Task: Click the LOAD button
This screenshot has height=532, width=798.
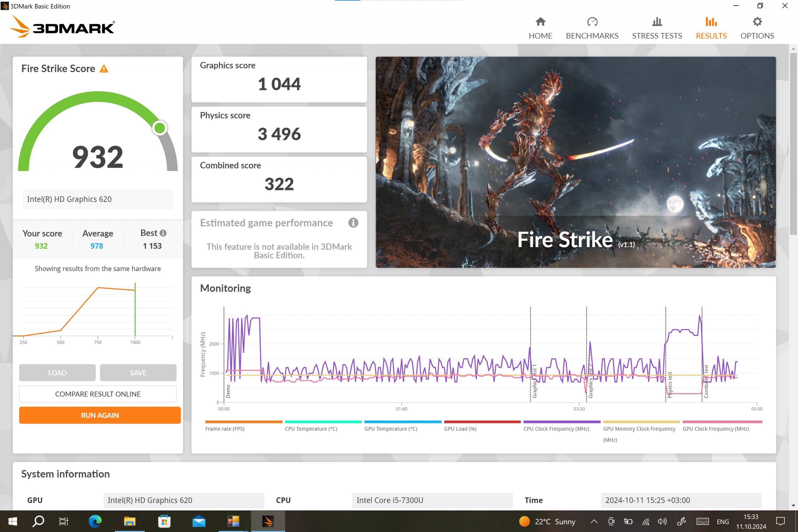Action: coord(57,372)
